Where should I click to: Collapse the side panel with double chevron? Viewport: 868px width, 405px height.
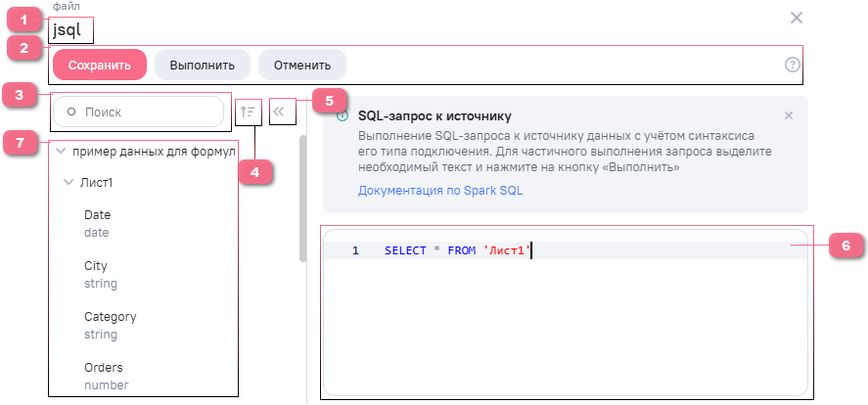[x=279, y=112]
